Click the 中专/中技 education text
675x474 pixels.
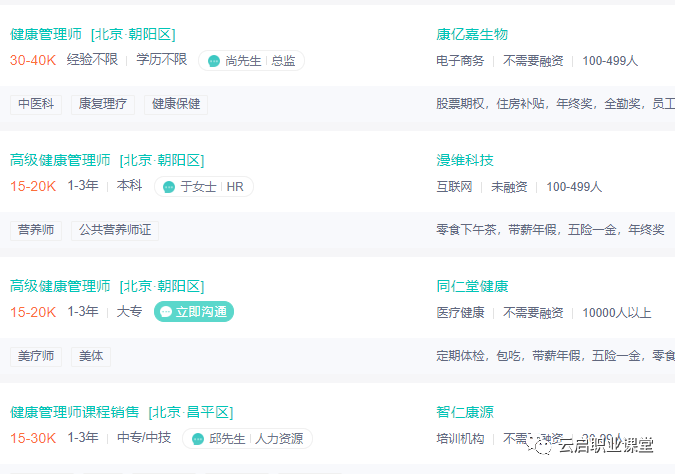point(144,437)
